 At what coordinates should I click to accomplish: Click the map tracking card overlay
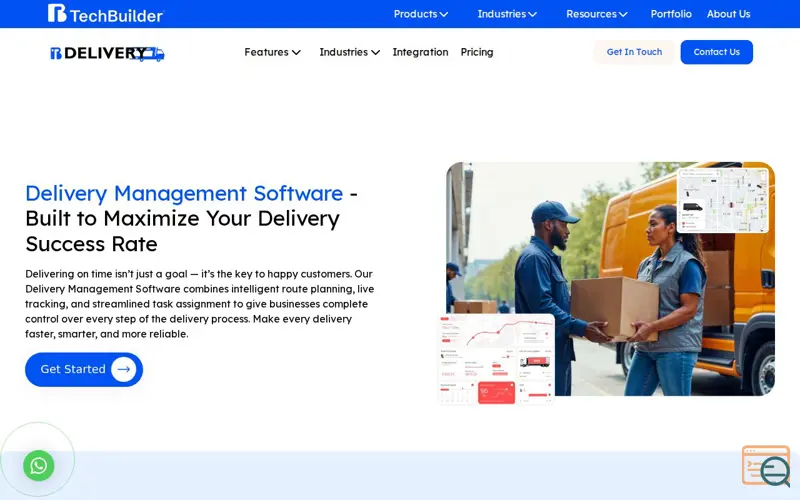click(723, 201)
